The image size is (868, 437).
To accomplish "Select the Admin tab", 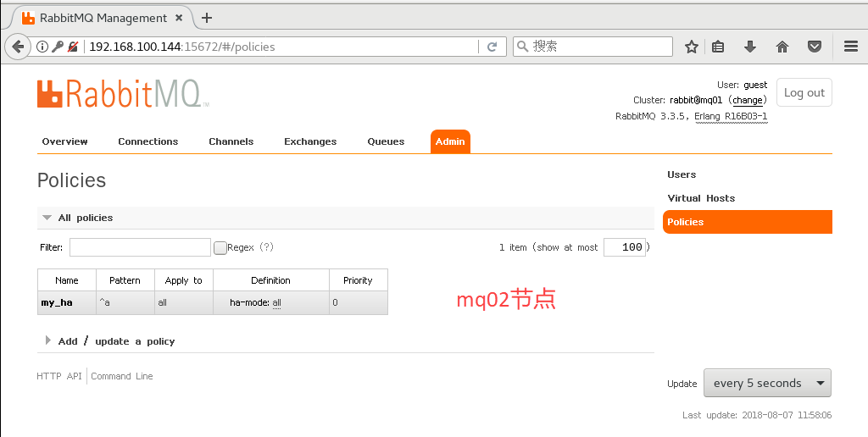I will [x=450, y=141].
